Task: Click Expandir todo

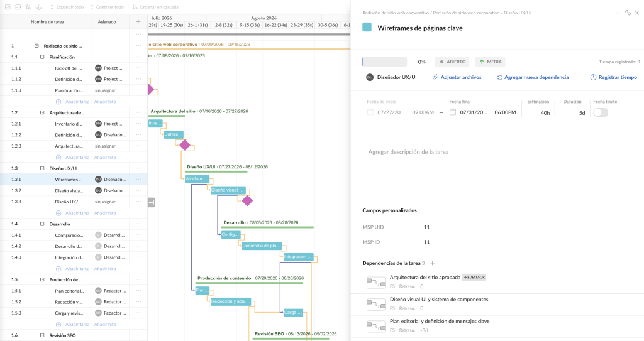Action: click(67, 7)
